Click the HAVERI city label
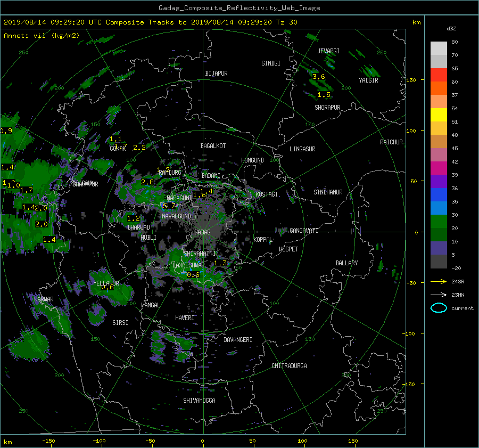The height and width of the screenshot is (448, 479). [x=185, y=318]
